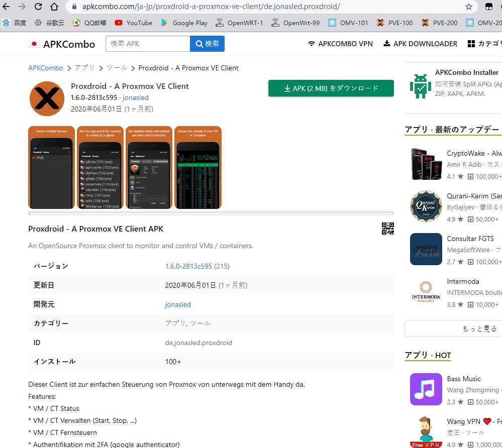Screen dimensions: 502x448
Task: Select the package ID de.jonasled.proxdroid
Action: point(198,343)
